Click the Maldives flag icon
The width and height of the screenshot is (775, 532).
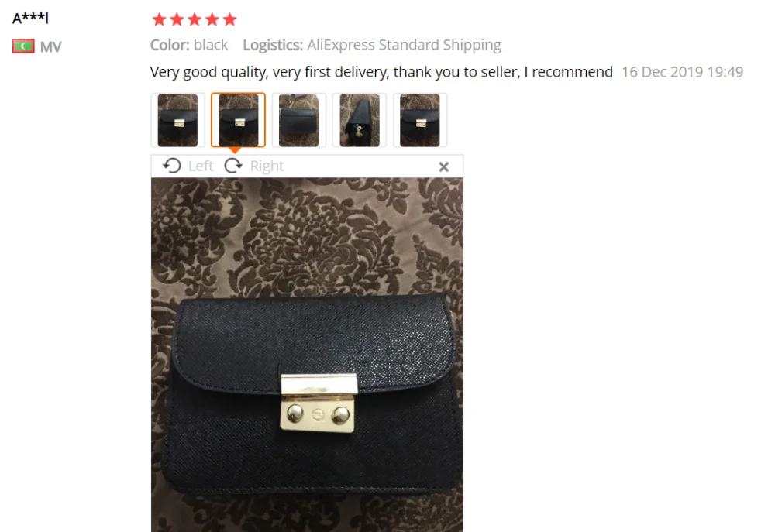tap(23, 46)
